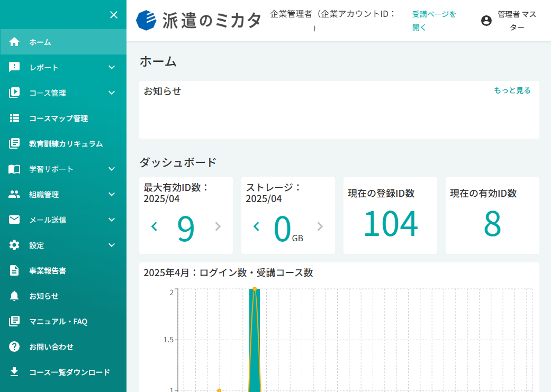This screenshot has height=392, width=551.
Task: Open the お知らせ sidebar menu item
Action: (64, 296)
